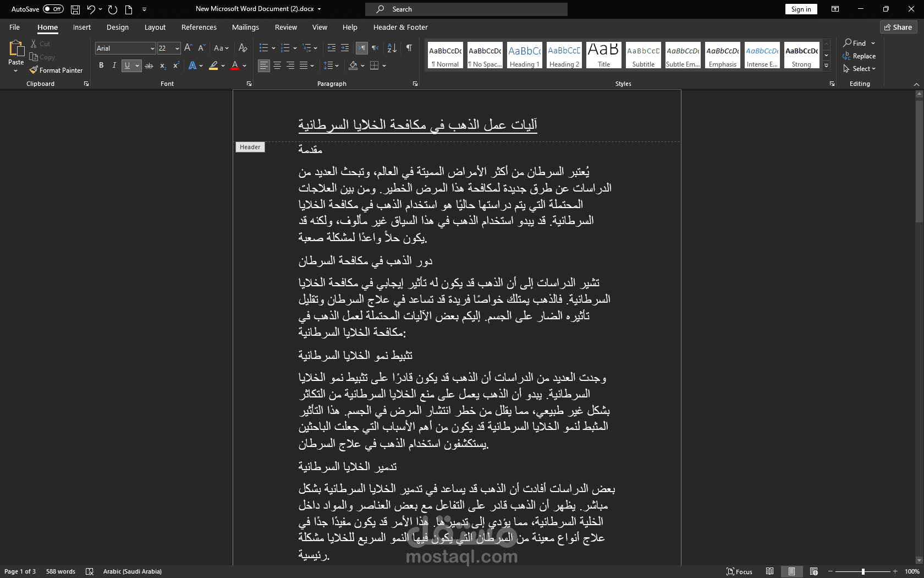Click the Paste clipboard icon
Viewport: 924px width, 578px height.
(x=16, y=48)
